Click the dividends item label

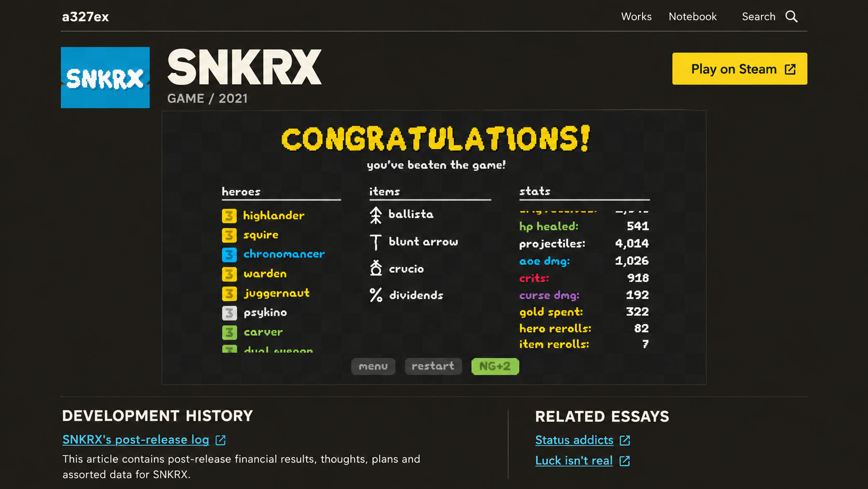click(416, 295)
